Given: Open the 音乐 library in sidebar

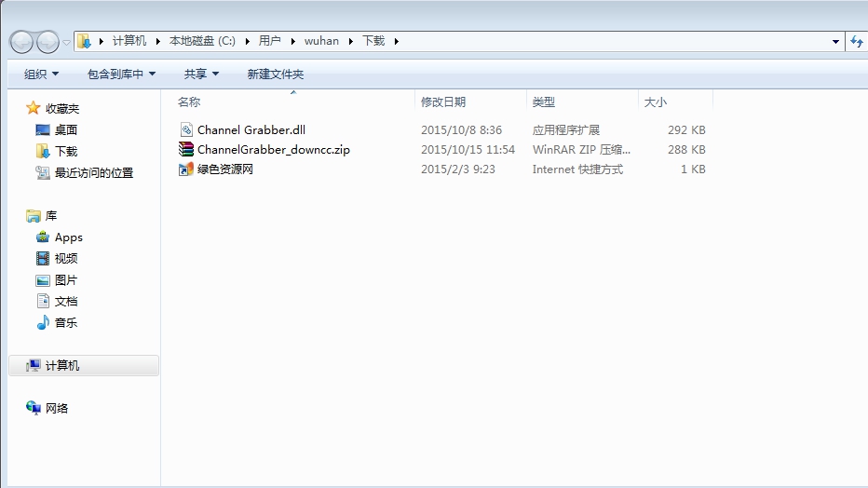Looking at the screenshot, I should click(x=65, y=323).
